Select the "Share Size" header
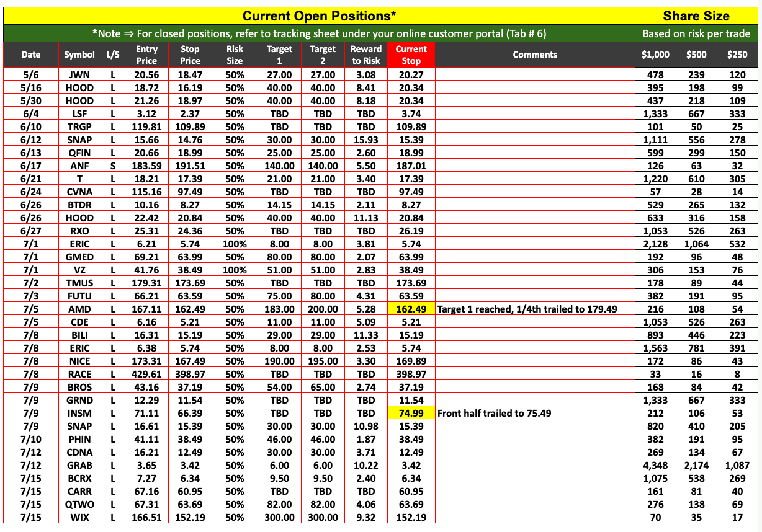 pyautogui.click(x=696, y=16)
